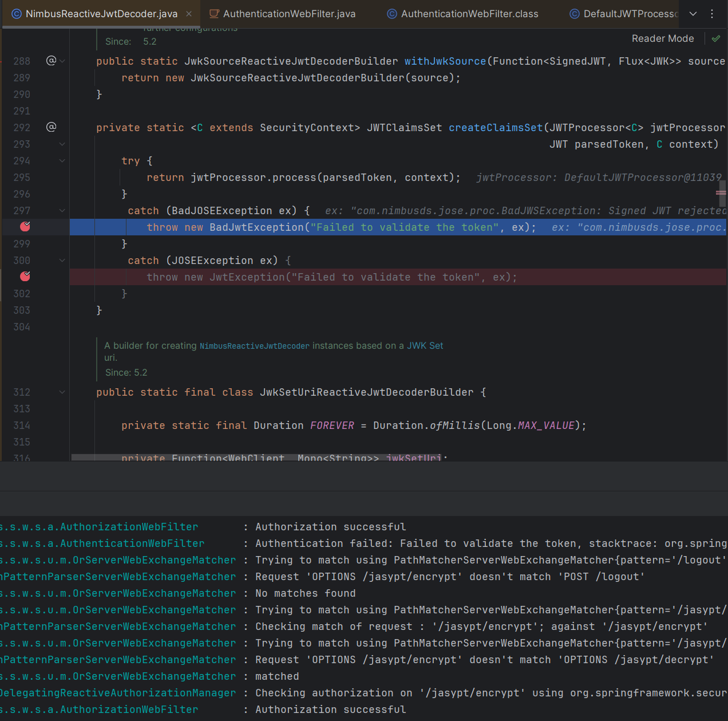Collapse the try block at line 294

(x=62, y=161)
